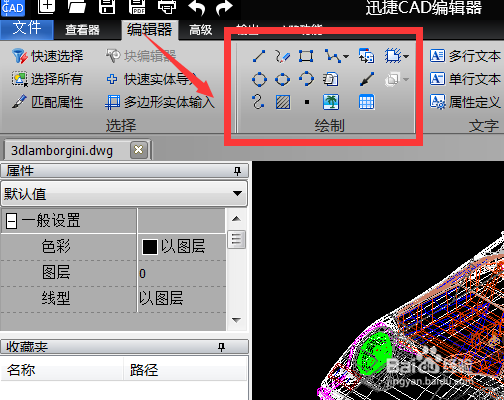Click the 线型 value 以图层

click(161, 298)
